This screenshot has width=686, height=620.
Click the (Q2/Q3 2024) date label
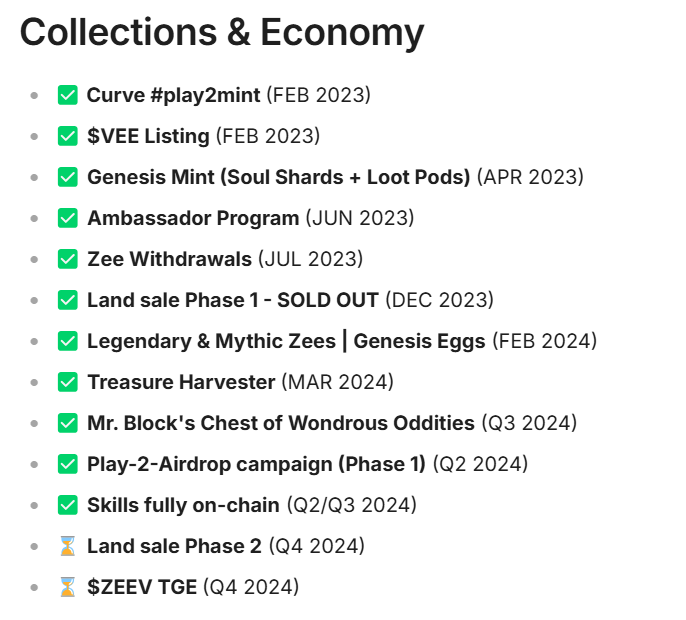click(352, 505)
